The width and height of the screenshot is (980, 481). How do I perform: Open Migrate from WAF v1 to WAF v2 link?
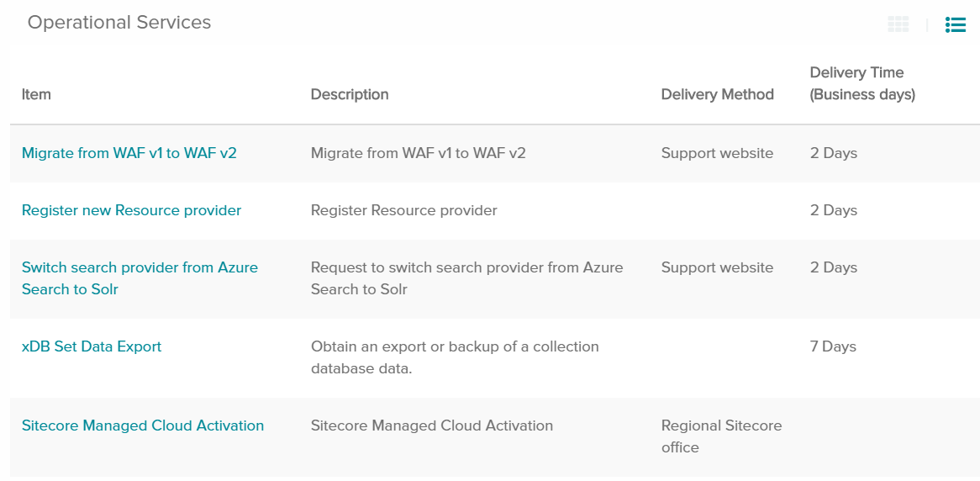pyautogui.click(x=129, y=153)
